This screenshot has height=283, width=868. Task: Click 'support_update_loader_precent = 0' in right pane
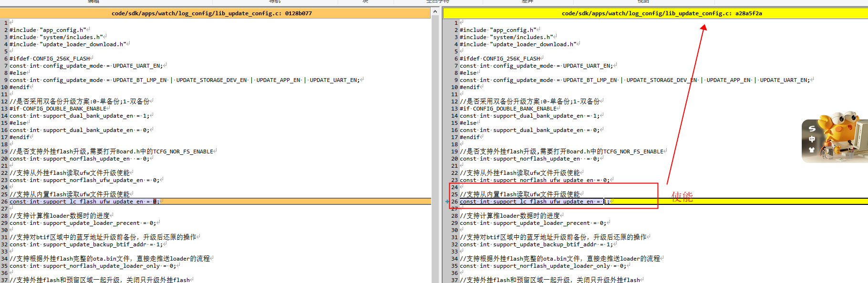tap(549, 223)
